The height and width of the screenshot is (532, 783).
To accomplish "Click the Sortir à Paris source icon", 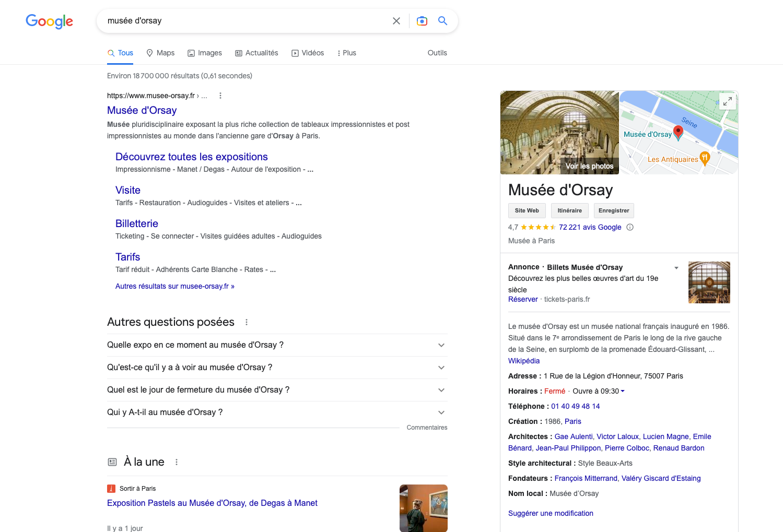I will pyautogui.click(x=111, y=489).
